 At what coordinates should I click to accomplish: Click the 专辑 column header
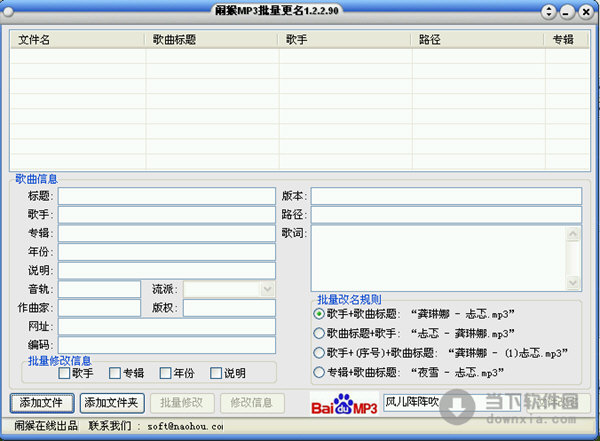click(x=566, y=39)
